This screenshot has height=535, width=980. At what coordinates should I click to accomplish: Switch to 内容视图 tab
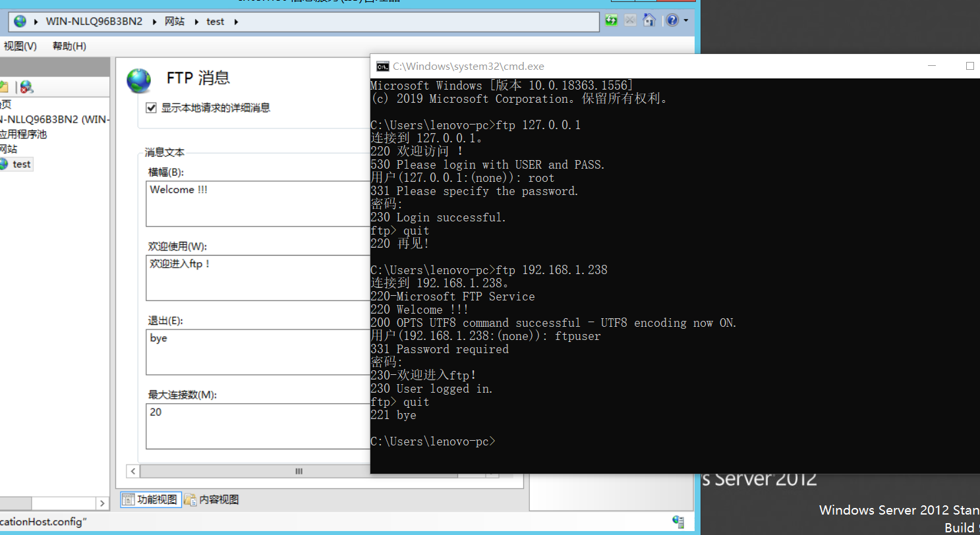click(211, 499)
